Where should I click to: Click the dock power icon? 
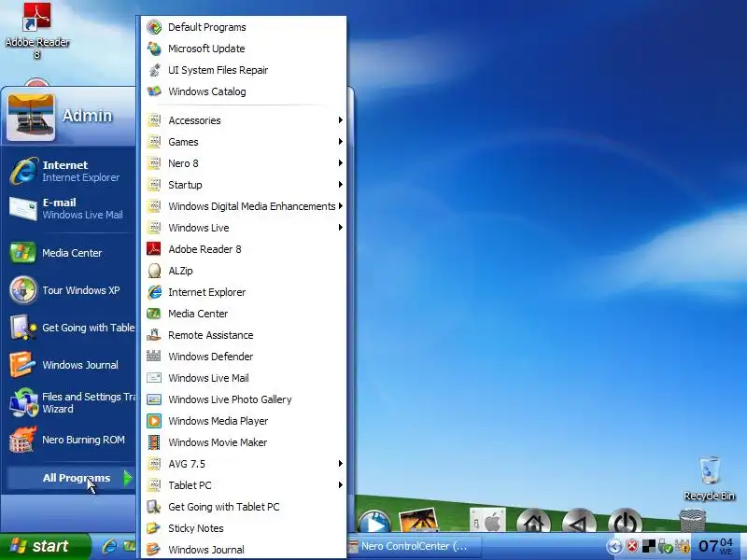625,521
